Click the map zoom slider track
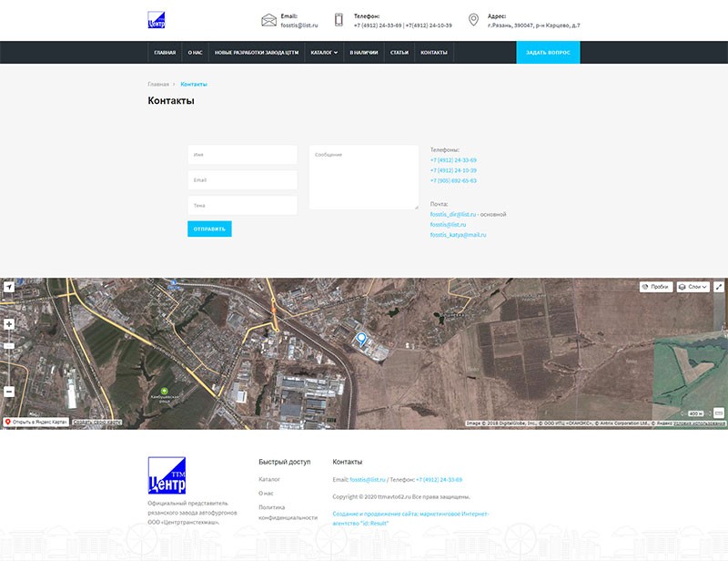The image size is (728, 561). (9, 358)
